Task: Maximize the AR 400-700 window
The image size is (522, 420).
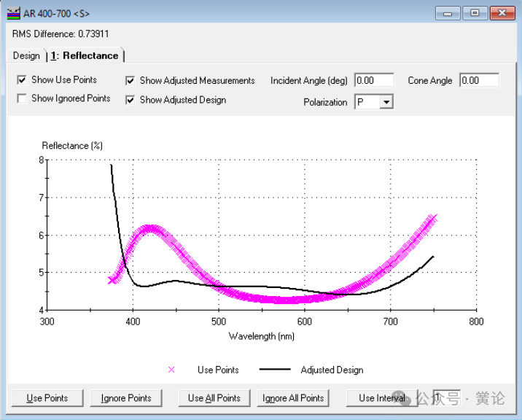Action: [x=475, y=13]
